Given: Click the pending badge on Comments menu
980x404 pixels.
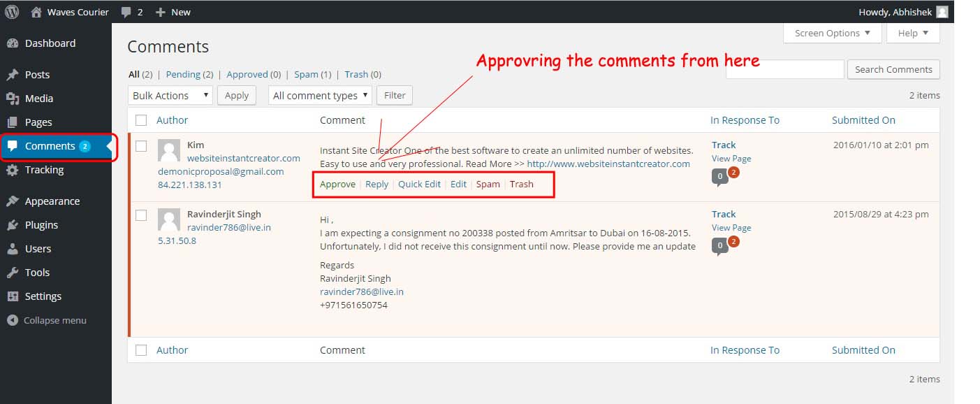Looking at the screenshot, I should (85, 146).
